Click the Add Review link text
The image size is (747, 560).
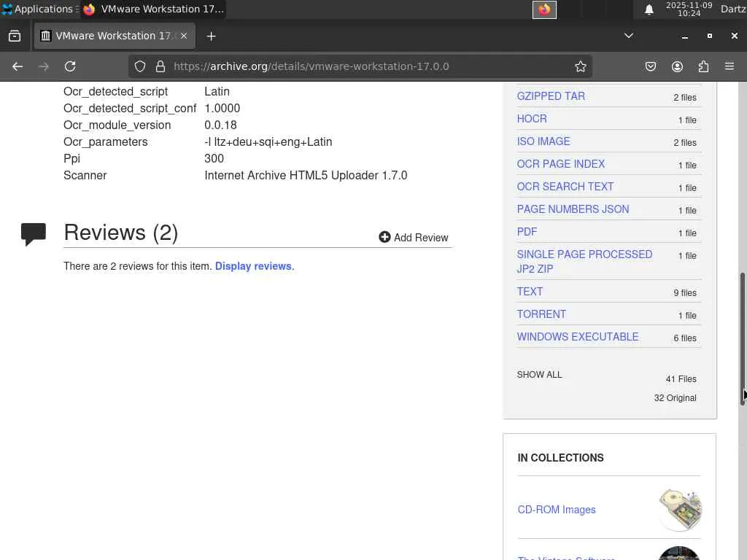421,238
